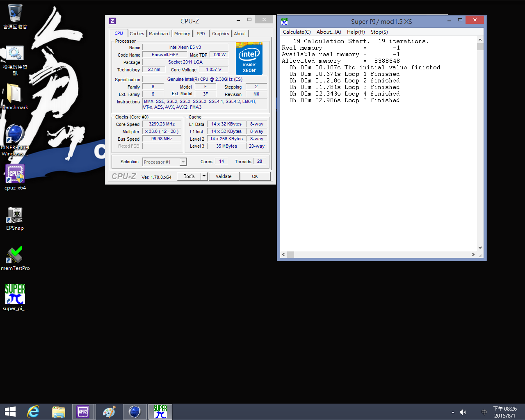This screenshot has width=525, height=420.
Task: Launch cpuz_x64 desktop shortcut
Action: point(15,177)
